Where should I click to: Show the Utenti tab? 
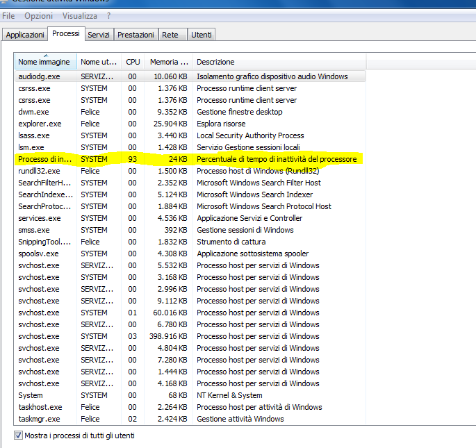pos(202,35)
